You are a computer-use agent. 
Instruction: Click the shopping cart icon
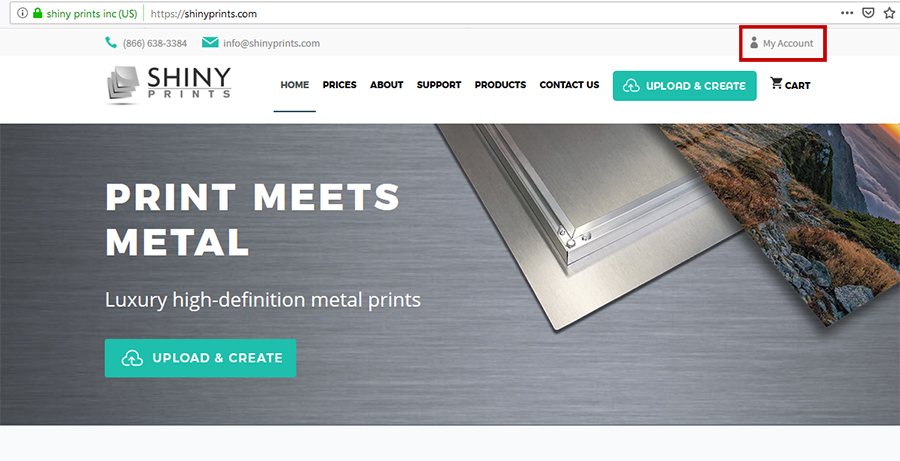(776, 83)
